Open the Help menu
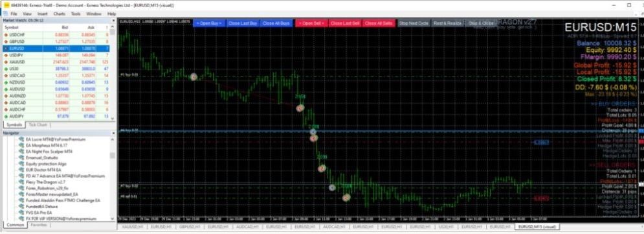Screen dimensions: 644x234 tap(111, 14)
